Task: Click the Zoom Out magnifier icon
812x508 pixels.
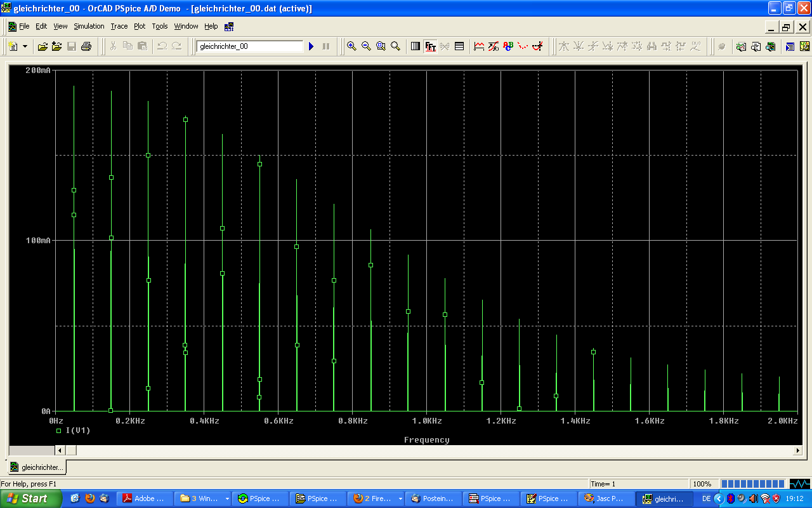Action: (x=366, y=46)
